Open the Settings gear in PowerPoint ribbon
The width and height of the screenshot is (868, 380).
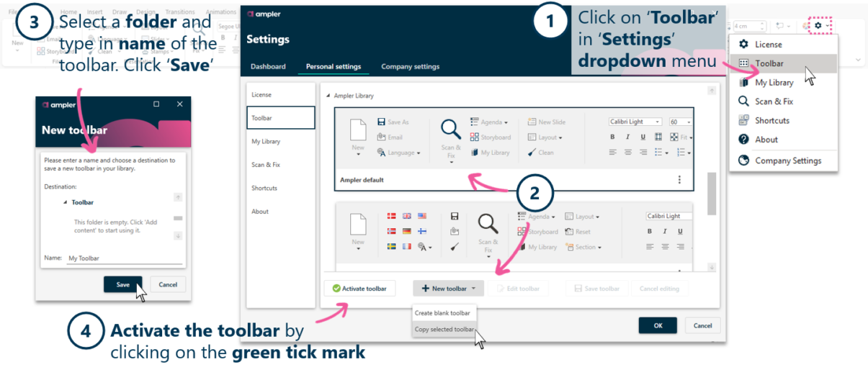(818, 25)
